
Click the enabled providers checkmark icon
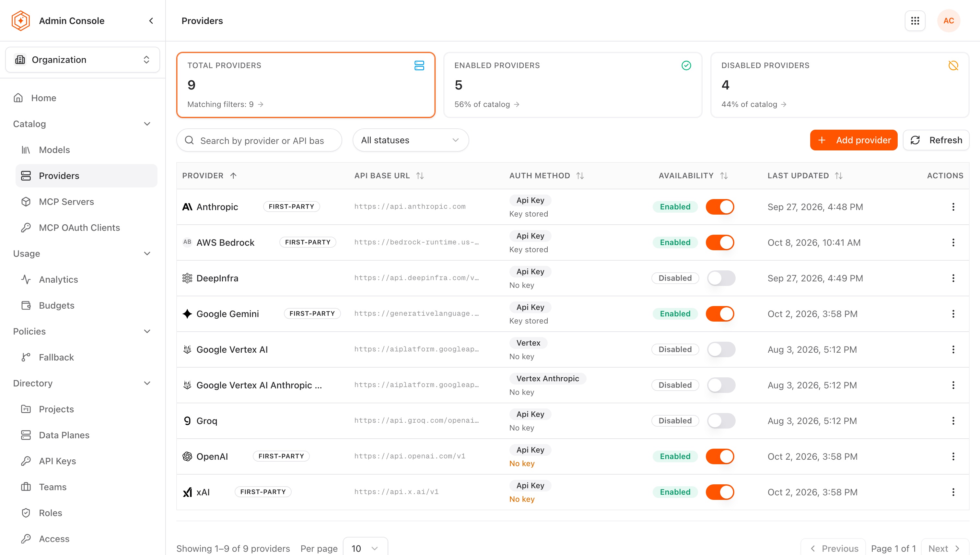coord(686,65)
